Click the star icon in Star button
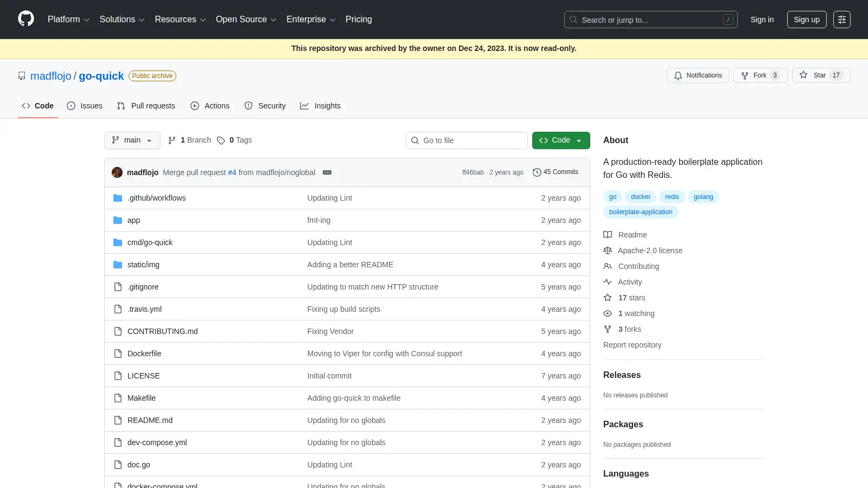The width and height of the screenshot is (868, 488). 803,75
